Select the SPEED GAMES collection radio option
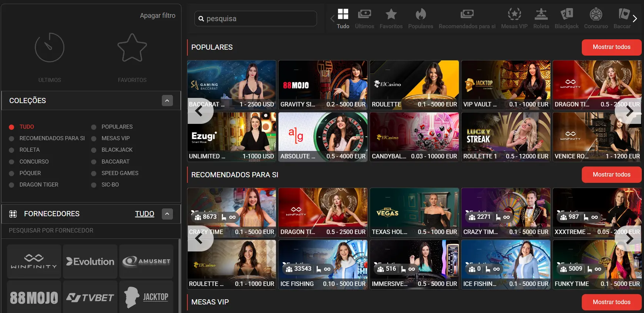Image resolution: width=644 pixels, height=313 pixels. tap(94, 173)
